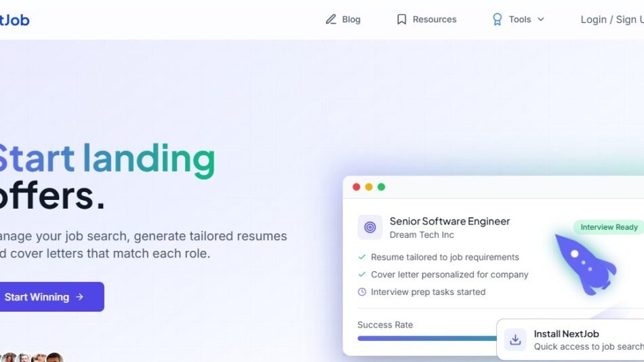Open the Blog menu item
The height and width of the screenshot is (362, 644).
point(351,20)
